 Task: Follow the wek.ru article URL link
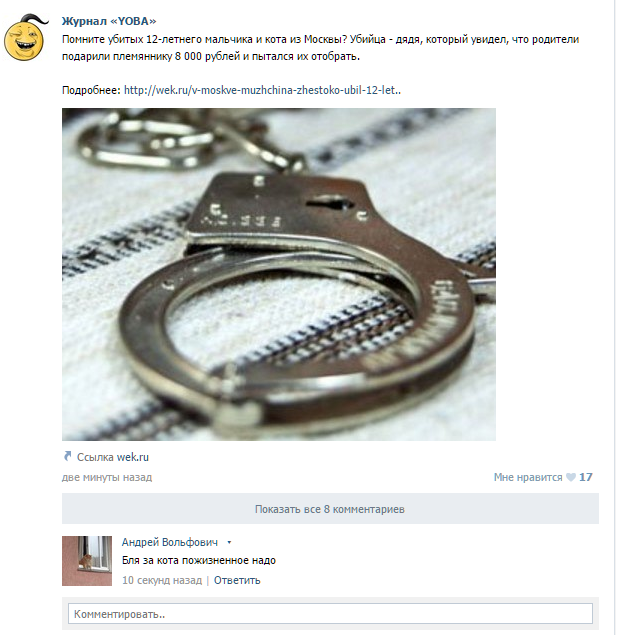point(262,90)
